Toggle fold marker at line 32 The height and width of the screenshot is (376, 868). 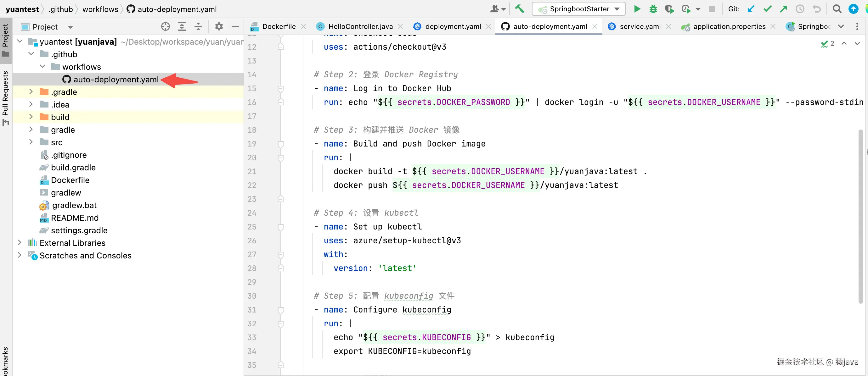(280, 323)
